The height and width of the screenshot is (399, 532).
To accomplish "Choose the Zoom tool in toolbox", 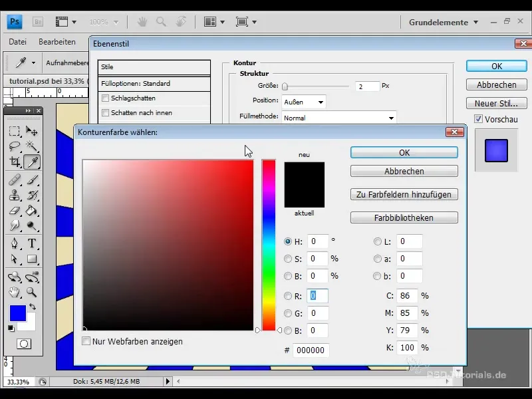I will coord(32,292).
